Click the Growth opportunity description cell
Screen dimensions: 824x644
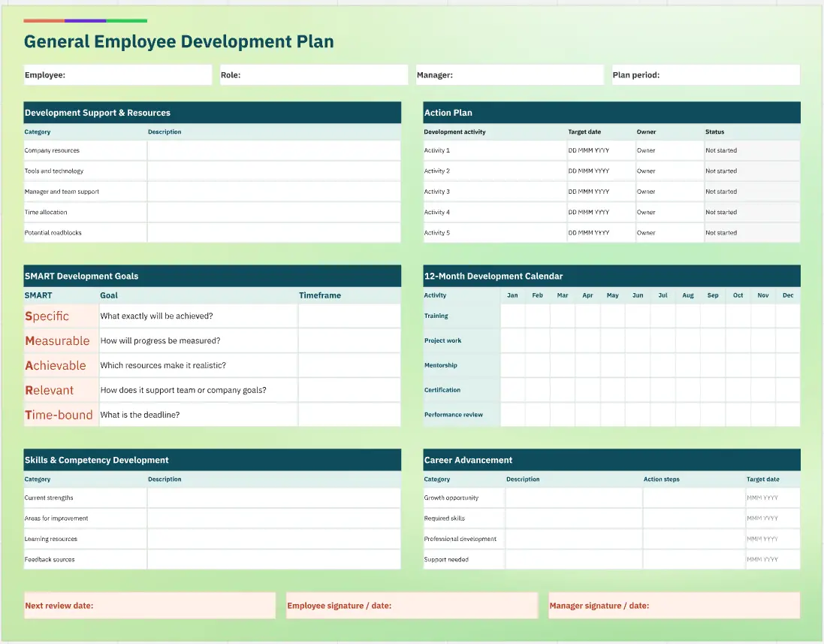pyautogui.click(x=574, y=498)
